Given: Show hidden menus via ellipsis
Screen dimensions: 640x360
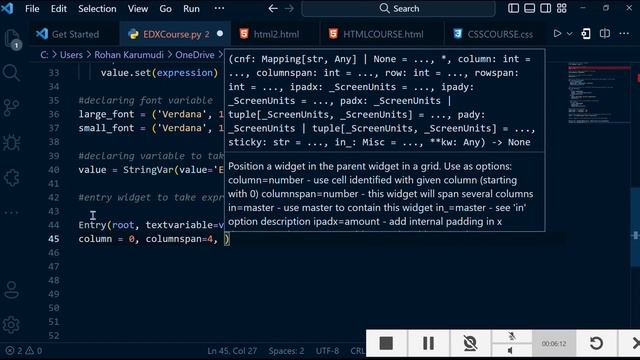Looking at the screenshot, I should click(x=219, y=9).
